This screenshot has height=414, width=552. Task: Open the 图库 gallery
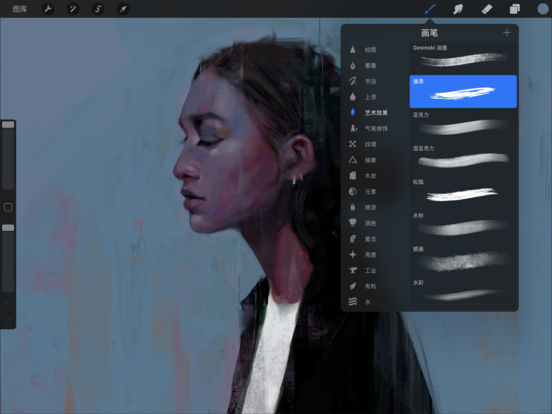19,9
